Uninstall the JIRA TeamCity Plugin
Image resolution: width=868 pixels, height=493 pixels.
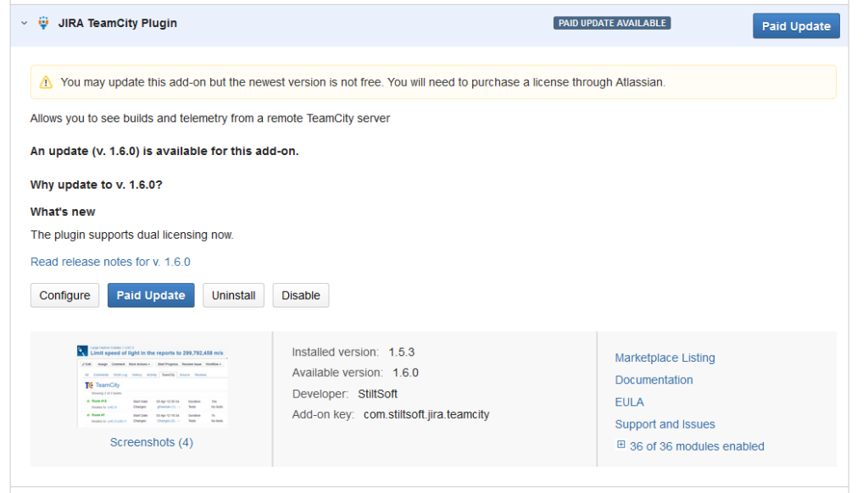(x=233, y=295)
